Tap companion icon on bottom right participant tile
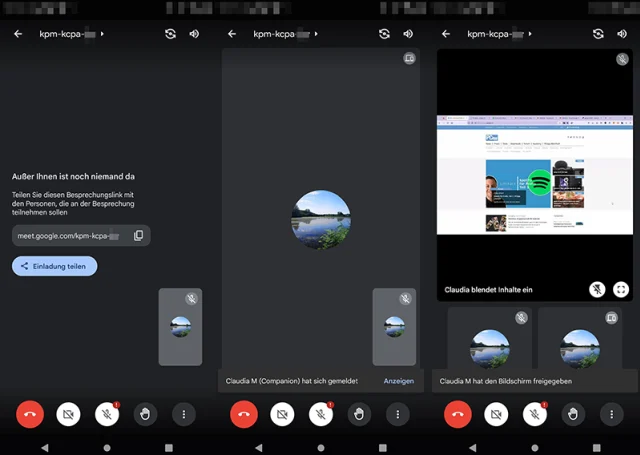The height and width of the screenshot is (455, 640). (611, 318)
